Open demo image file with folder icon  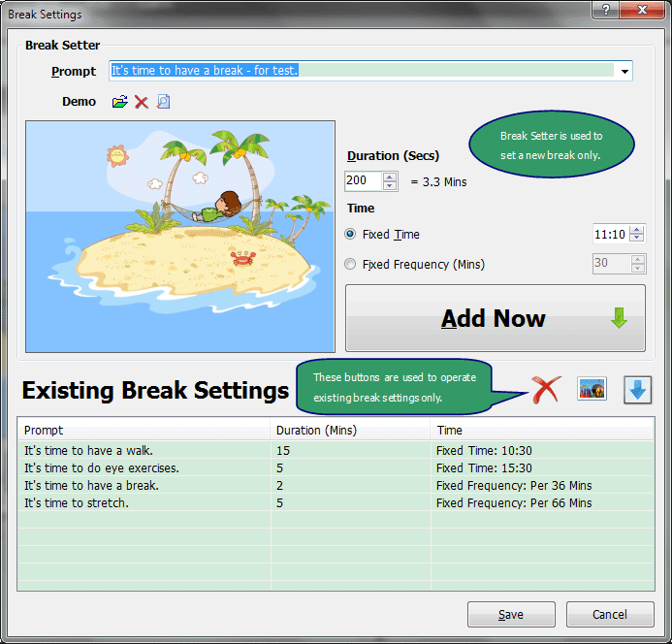tap(119, 102)
